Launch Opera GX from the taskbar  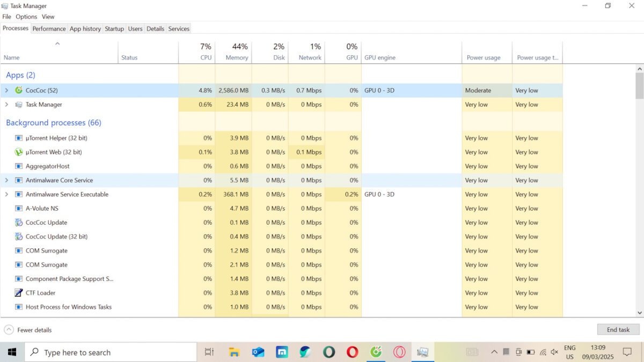399,352
